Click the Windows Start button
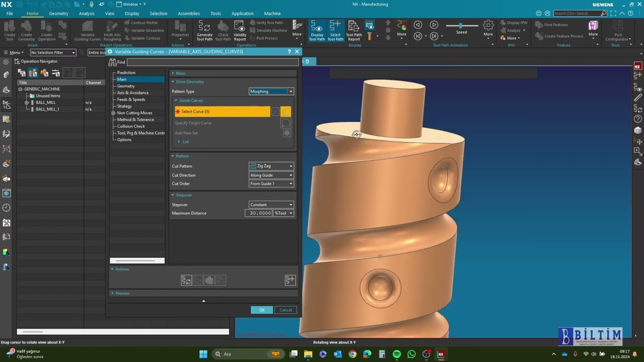This screenshot has width=644, height=362. [x=203, y=354]
